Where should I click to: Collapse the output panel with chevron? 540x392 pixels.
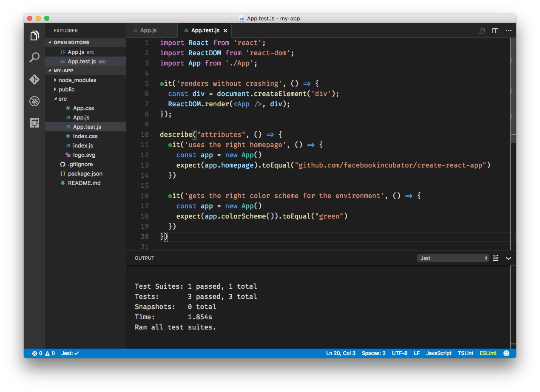click(509, 258)
